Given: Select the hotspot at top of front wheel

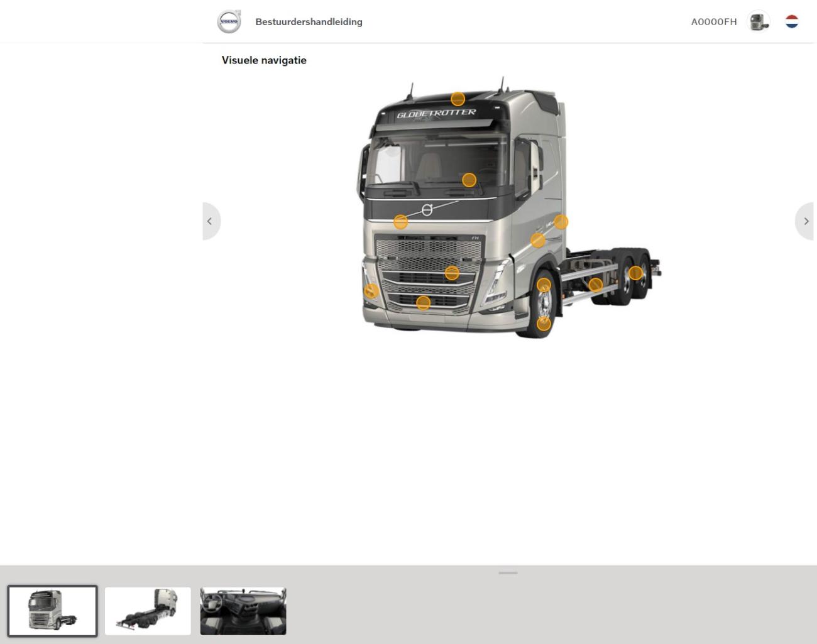Looking at the screenshot, I should tap(544, 285).
